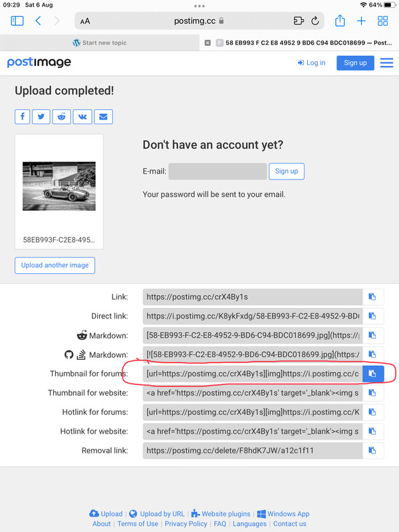The image size is (399, 532).
Task: Open the AA reader view options
Action: coord(85,21)
